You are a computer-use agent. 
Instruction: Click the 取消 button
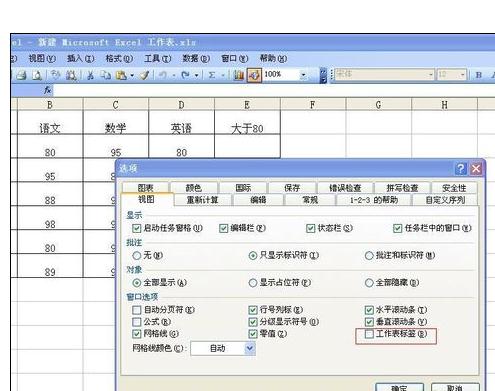click(x=455, y=388)
